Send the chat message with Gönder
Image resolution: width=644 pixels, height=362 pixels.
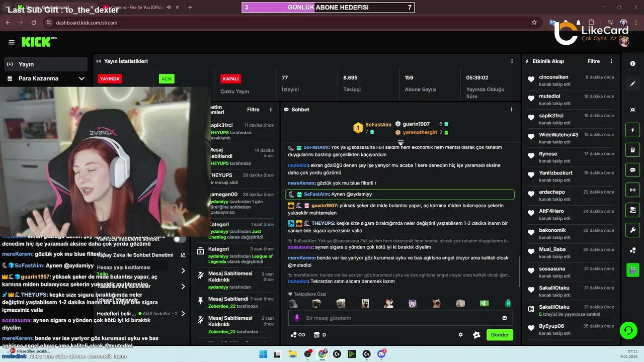[x=500, y=335]
